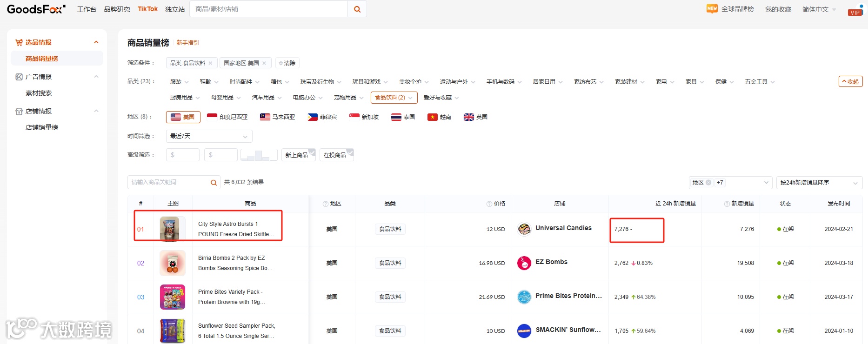This screenshot has width=868, height=344.
Task: Collapse the 广告情报 sidebar section
Action: coord(96,77)
